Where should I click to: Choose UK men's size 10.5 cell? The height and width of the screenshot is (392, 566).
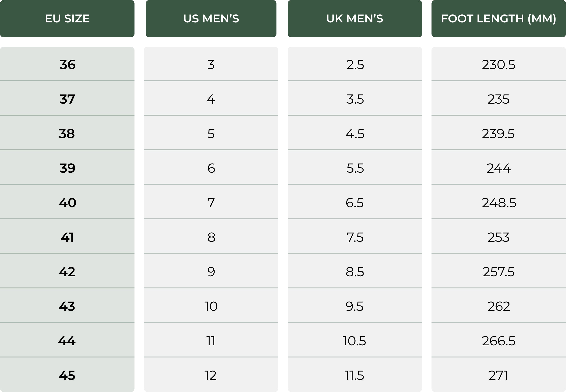point(355,340)
